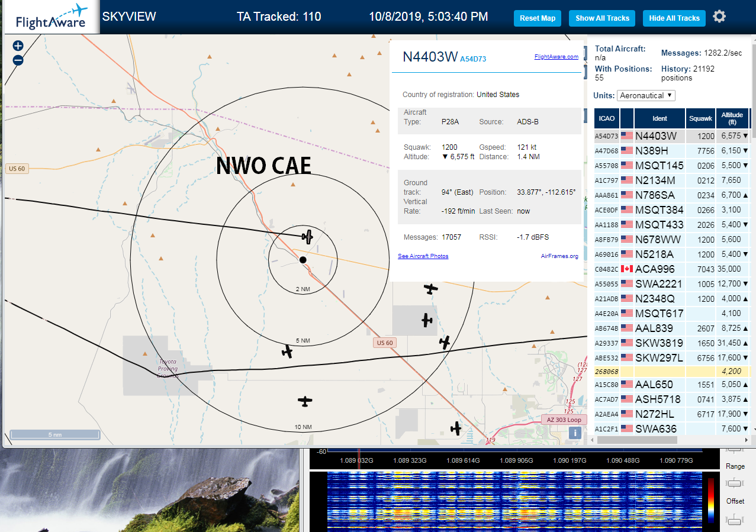Image resolution: width=756 pixels, height=532 pixels.
Task: Select the ASH5718 aircraft row
Action: (x=672, y=399)
